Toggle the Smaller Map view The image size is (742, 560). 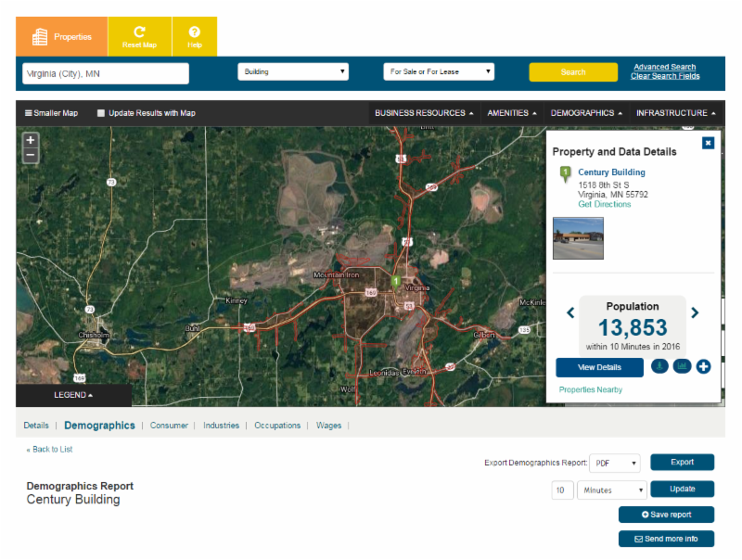click(51, 113)
